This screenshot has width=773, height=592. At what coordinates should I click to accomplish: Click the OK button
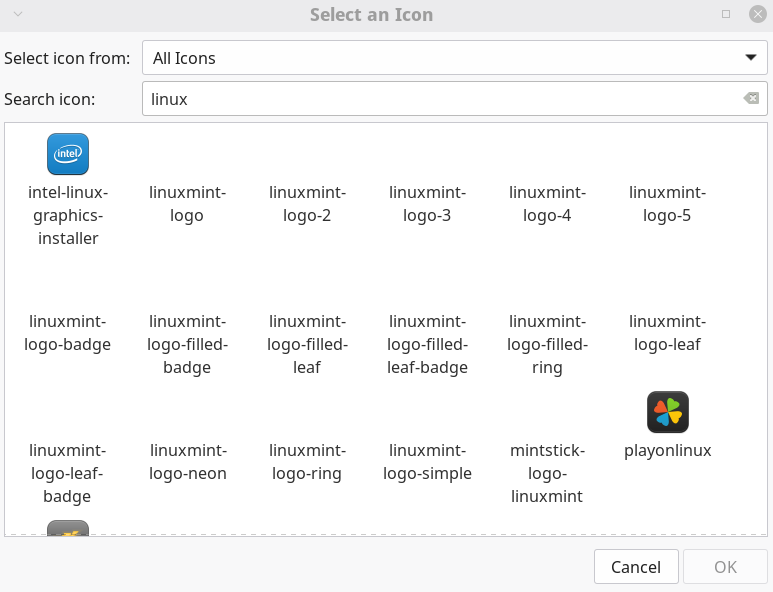(x=725, y=567)
